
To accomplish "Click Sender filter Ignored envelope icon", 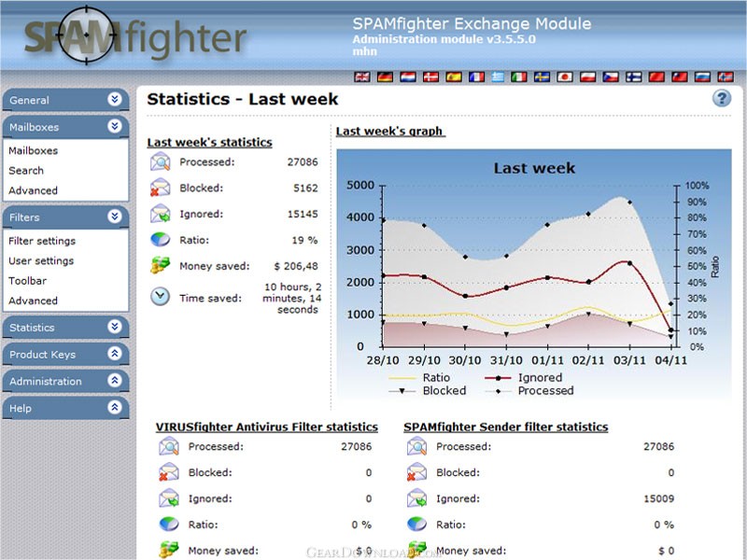I will click(x=416, y=498).
